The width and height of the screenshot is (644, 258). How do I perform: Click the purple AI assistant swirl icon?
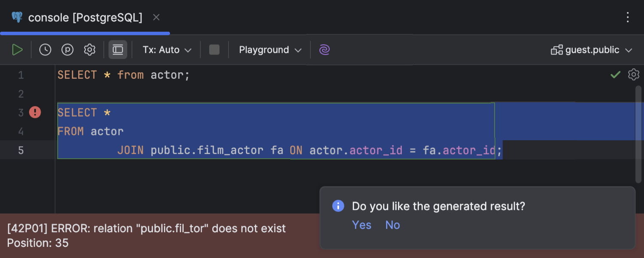coord(325,50)
